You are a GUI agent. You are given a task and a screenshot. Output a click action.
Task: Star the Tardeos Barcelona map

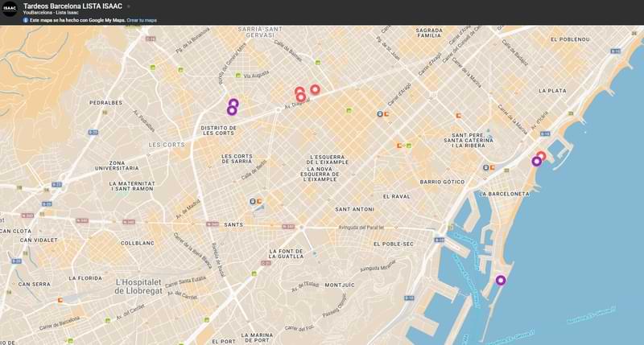point(129,6)
